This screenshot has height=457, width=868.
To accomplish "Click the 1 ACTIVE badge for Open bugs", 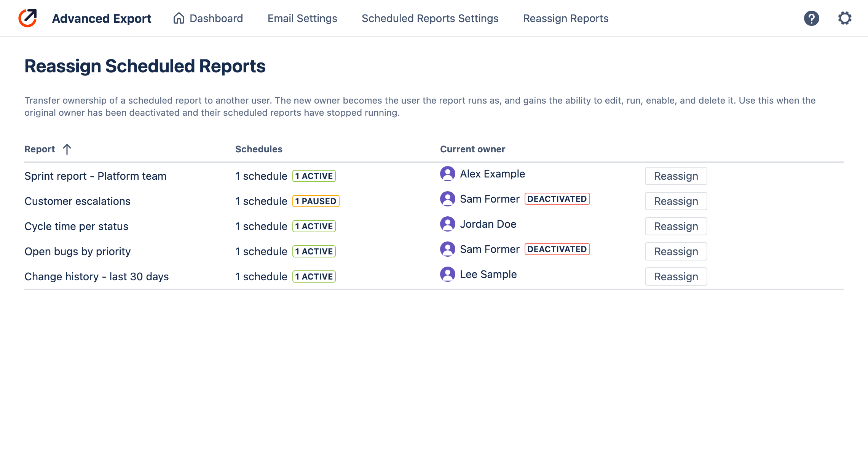I will click(x=314, y=251).
